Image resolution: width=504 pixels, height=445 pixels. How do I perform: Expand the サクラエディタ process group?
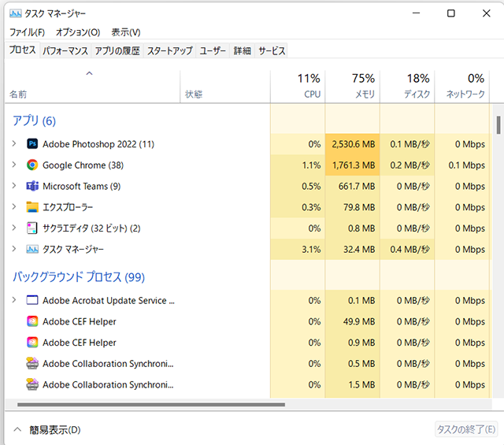14,228
